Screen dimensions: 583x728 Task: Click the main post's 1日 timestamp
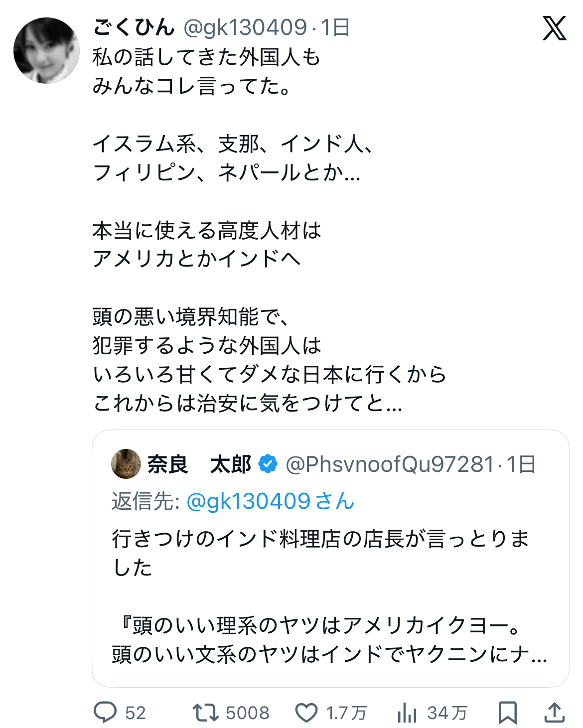[335, 27]
